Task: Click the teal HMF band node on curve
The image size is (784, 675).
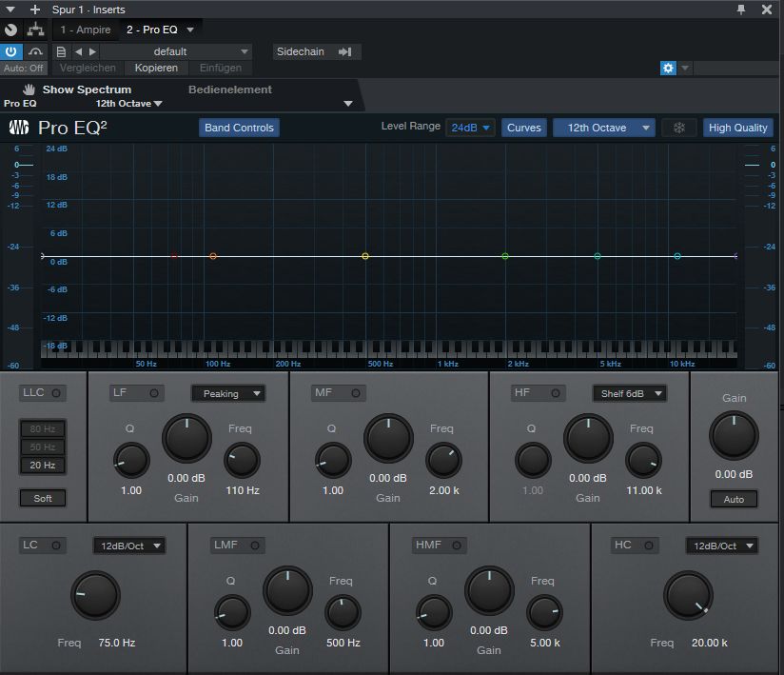Action: pyautogui.click(x=598, y=256)
